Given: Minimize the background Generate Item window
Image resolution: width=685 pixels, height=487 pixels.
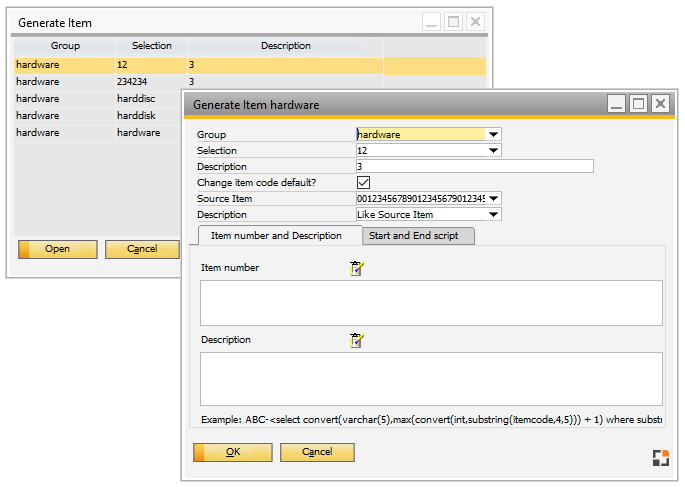Looking at the screenshot, I should point(431,21).
